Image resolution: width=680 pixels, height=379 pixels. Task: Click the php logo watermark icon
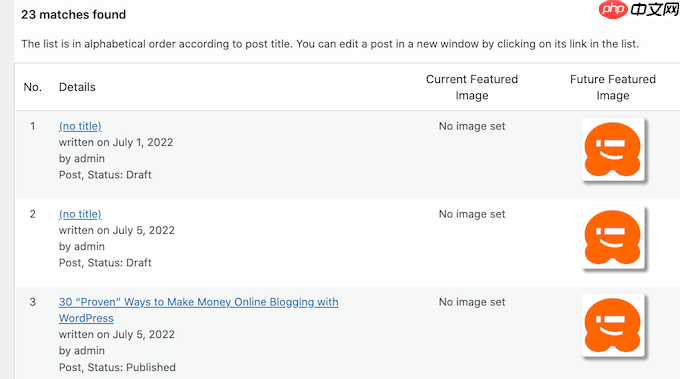click(x=613, y=10)
